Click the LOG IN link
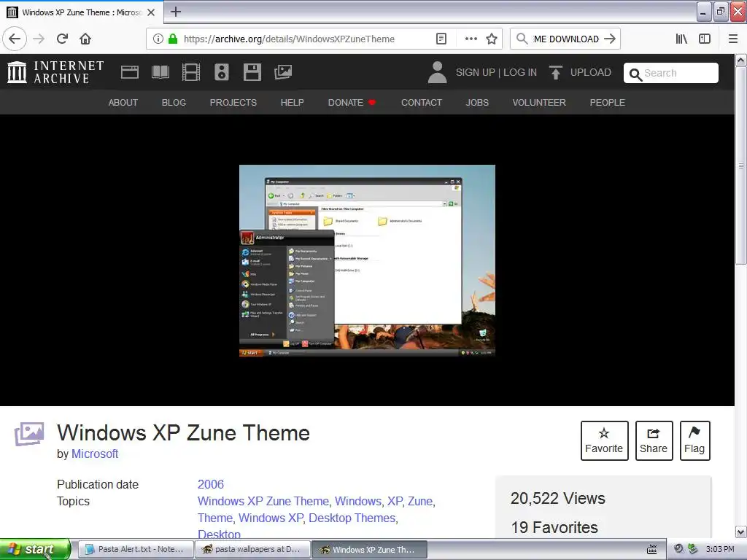The height and width of the screenshot is (560, 747). [519, 72]
